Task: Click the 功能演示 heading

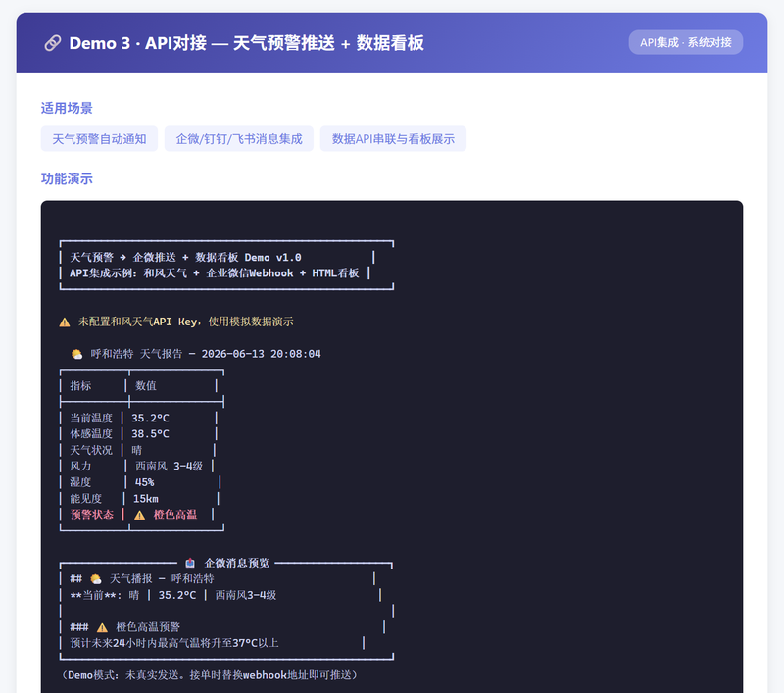Action: tap(67, 179)
